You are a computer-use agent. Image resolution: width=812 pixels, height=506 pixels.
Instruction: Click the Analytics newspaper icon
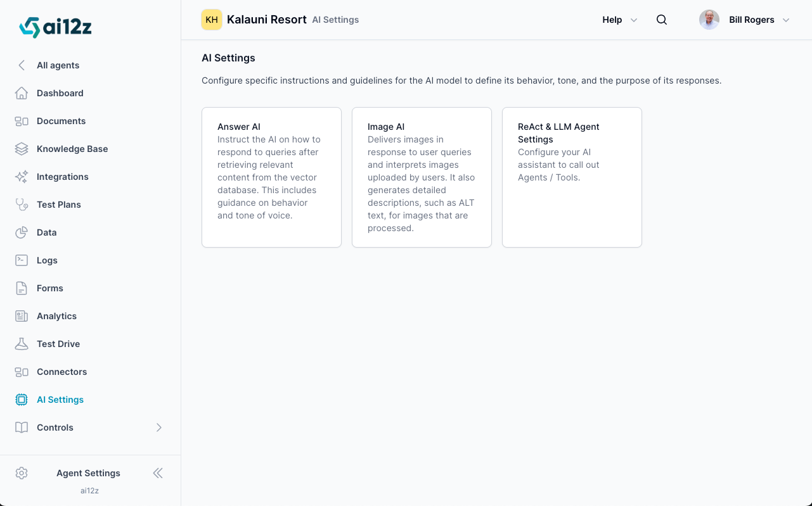click(x=22, y=316)
